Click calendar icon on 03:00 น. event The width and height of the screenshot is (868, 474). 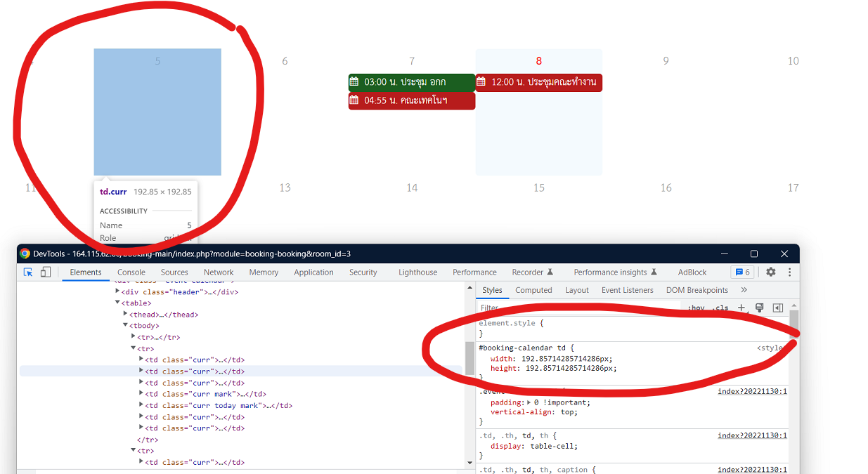[x=354, y=82]
